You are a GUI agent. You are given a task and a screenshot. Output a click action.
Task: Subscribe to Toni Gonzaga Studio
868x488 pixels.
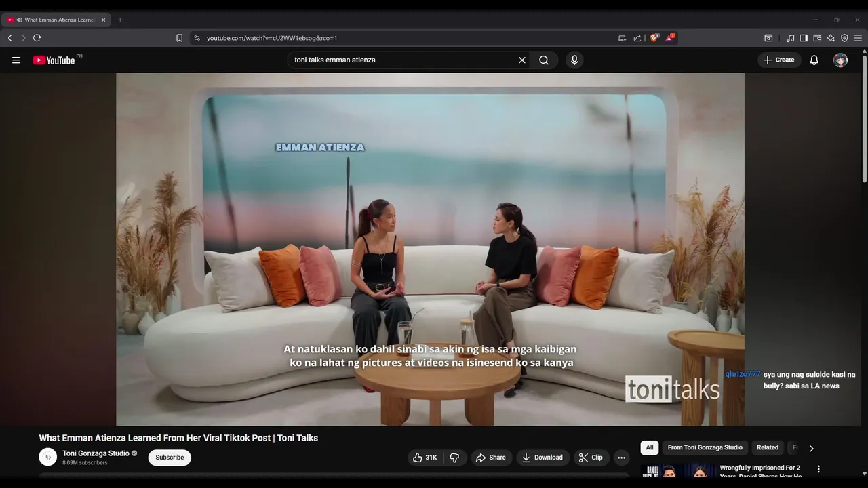170,457
